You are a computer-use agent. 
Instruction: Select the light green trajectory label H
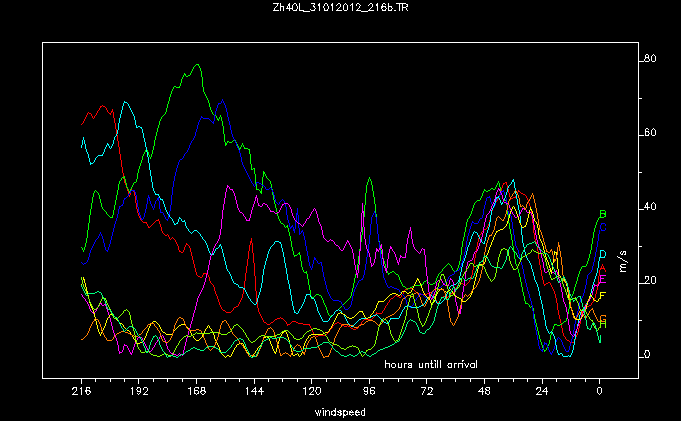click(x=602, y=323)
